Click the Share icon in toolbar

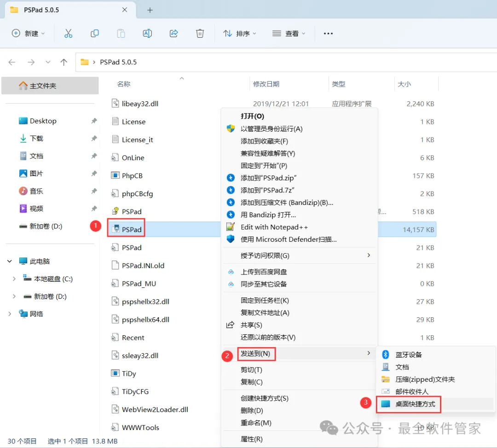pyautogui.click(x=173, y=33)
